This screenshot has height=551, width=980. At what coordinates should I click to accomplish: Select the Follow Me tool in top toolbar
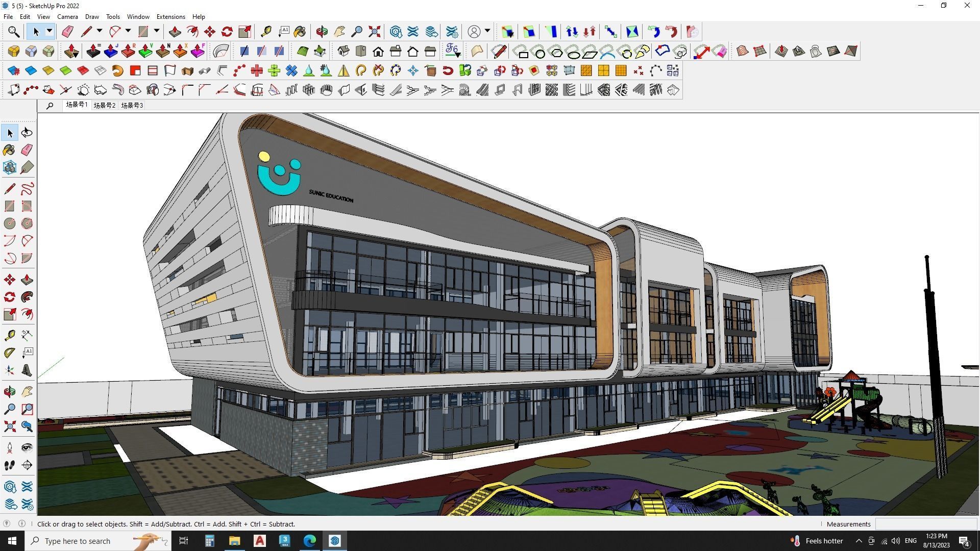click(192, 32)
